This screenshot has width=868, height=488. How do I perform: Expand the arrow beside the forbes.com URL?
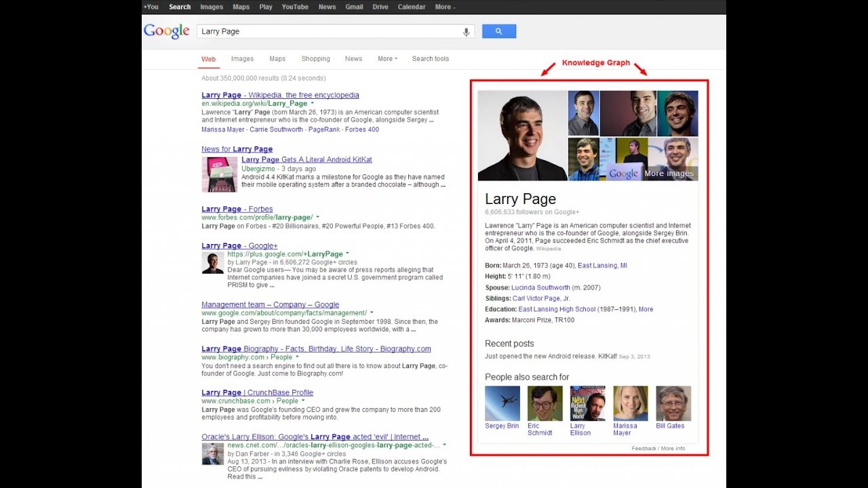coord(317,218)
